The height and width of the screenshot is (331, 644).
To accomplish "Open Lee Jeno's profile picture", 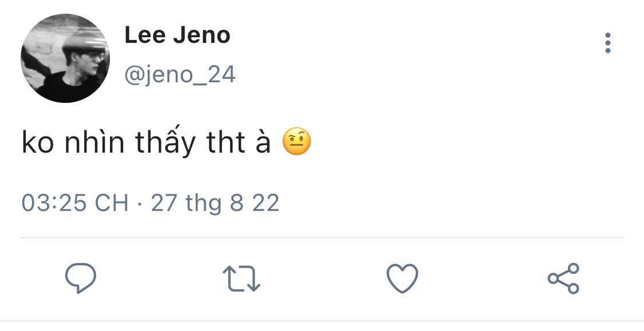I will [x=65, y=58].
